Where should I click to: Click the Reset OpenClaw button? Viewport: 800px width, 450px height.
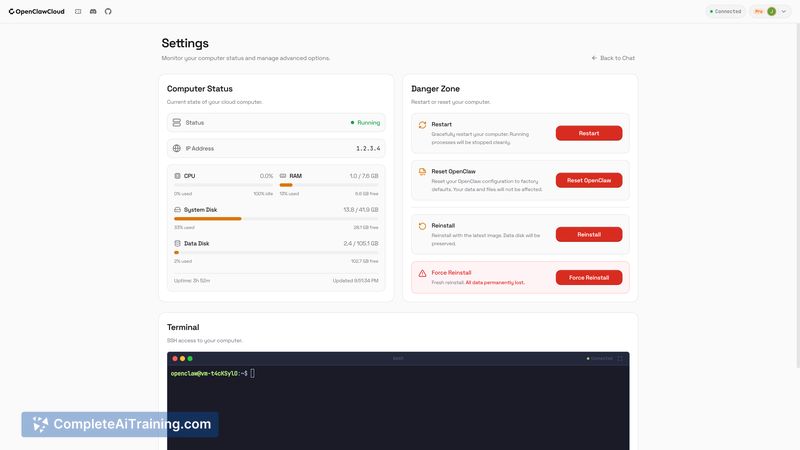coord(589,180)
